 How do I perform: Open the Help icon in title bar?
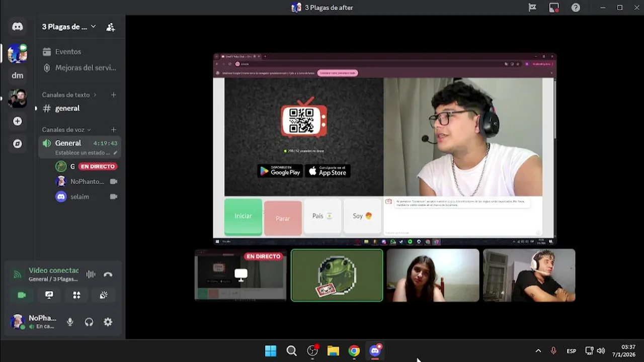[576, 8]
